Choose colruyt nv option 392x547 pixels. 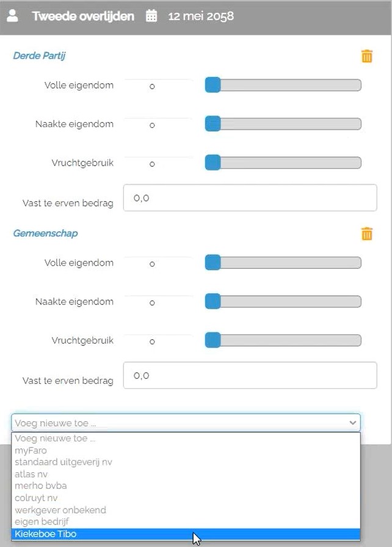[x=38, y=497]
